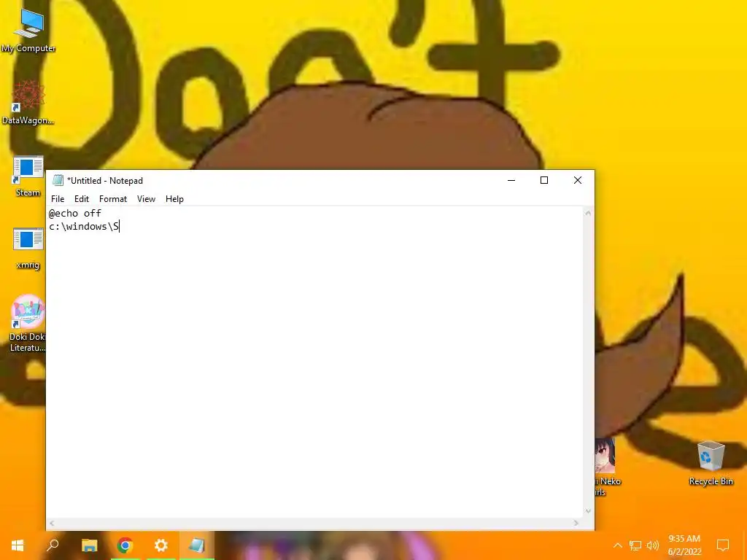
Task: Click the horizontal scrollbar left arrow
Action: (52, 523)
